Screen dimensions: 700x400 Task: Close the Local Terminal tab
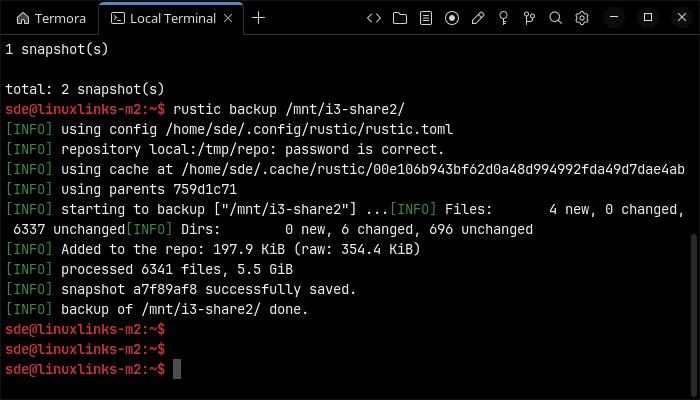point(228,18)
